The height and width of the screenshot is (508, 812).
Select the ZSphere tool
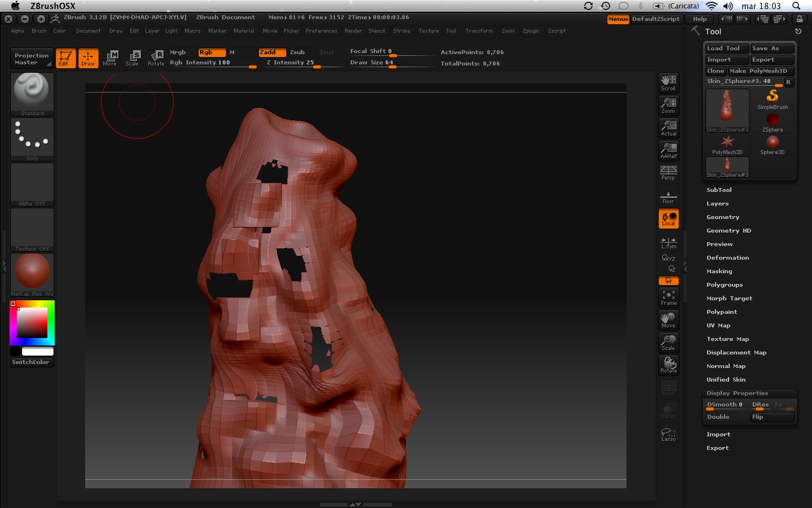[x=773, y=122]
